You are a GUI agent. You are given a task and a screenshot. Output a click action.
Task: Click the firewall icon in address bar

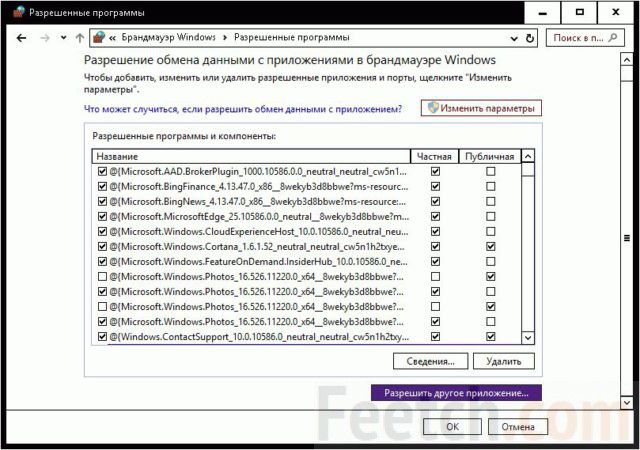pyautogui.click(x=99, y=37)
